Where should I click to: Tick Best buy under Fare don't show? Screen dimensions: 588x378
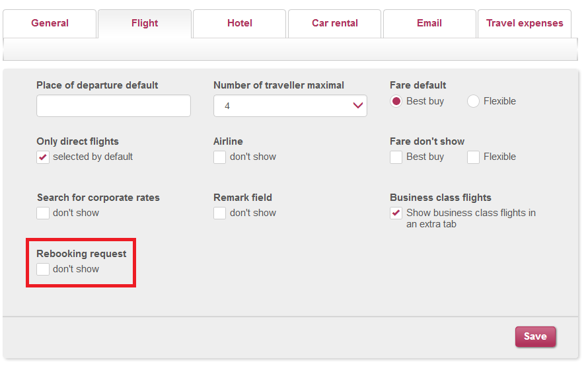point(396,157)
